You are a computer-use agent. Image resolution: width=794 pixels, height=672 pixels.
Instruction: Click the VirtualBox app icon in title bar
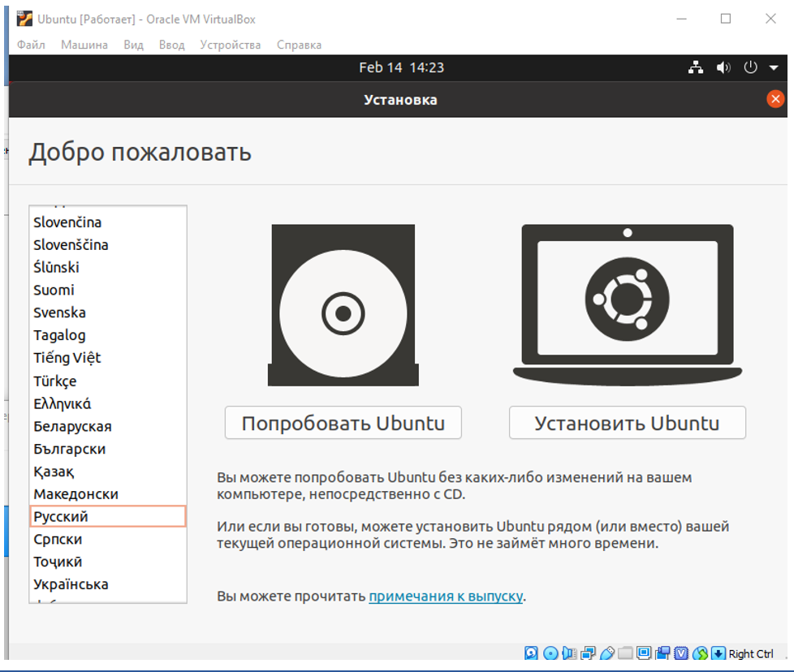click(24, 19)
